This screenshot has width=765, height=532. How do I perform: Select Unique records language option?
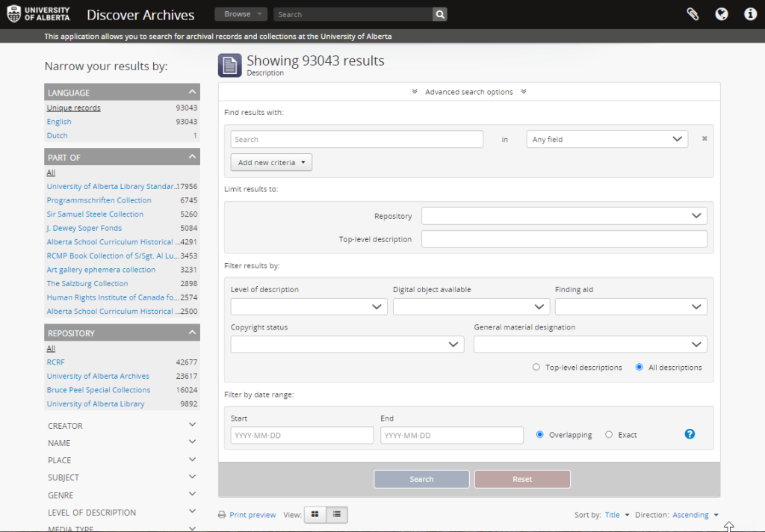[74, 108]
